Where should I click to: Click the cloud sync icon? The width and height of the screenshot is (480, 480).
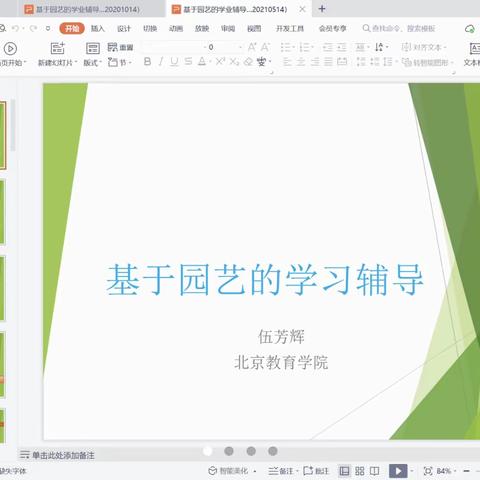470,29
